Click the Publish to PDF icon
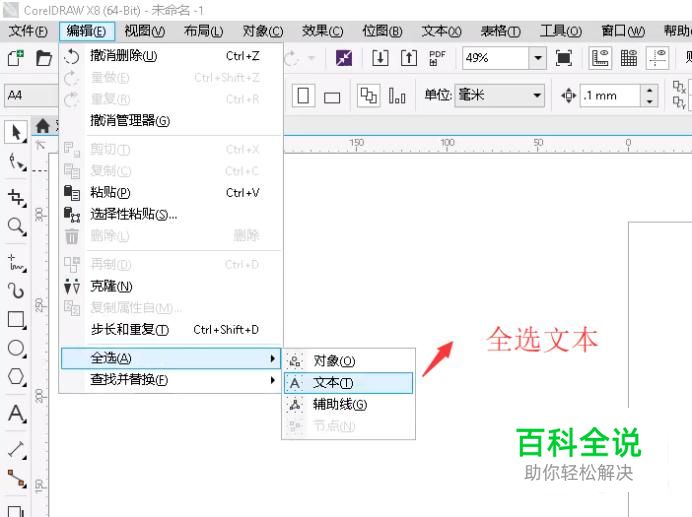The image size is (692, 517). click(437, 58)
